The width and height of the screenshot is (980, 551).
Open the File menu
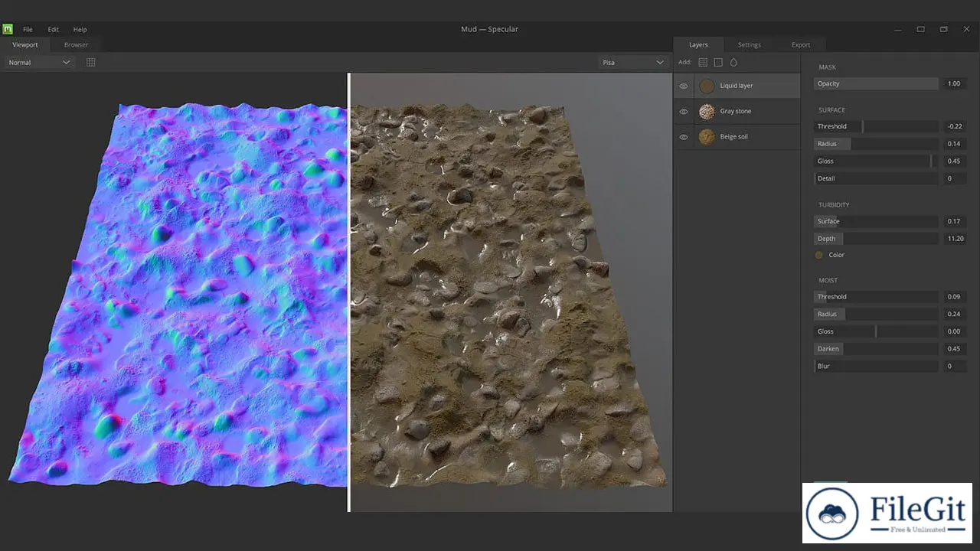28,29
